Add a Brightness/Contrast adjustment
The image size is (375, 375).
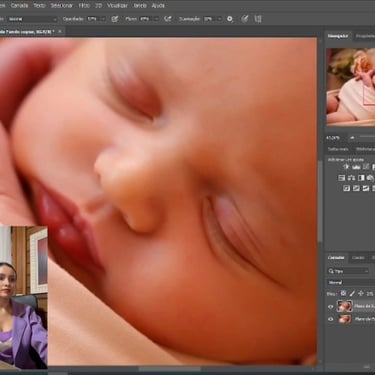[347, 167]
